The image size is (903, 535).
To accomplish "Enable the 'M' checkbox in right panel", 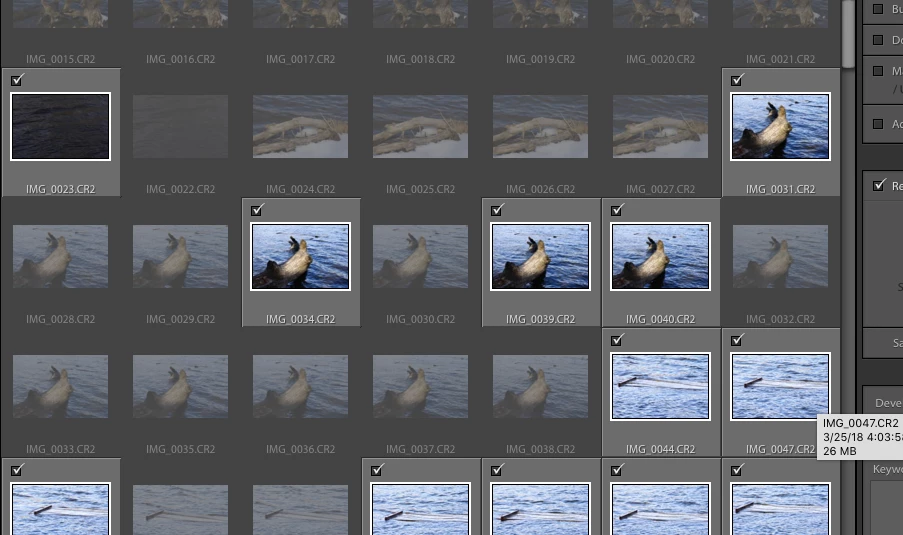I will (x=878, y=71).
